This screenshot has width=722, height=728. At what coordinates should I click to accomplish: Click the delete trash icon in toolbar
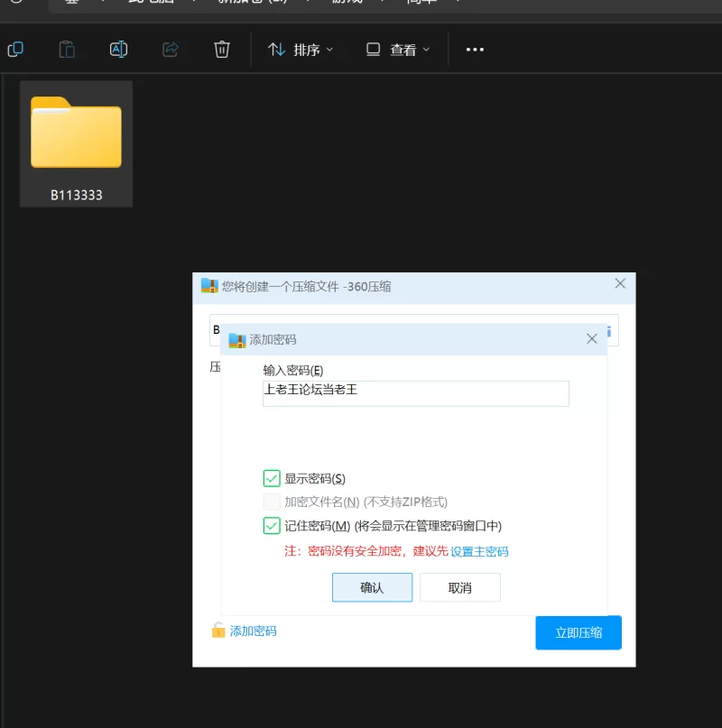point(222,50)
